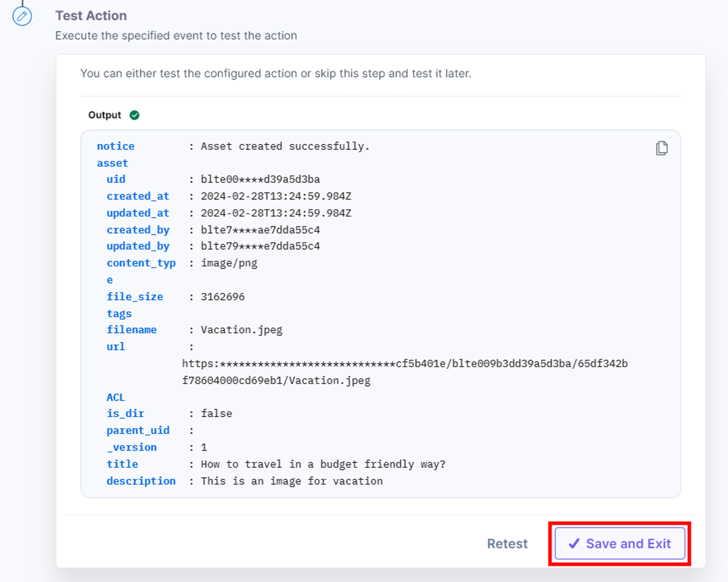Click the created_at timestamp value
This screenshot has width=728, height=582.
click(x=276, y=196)
